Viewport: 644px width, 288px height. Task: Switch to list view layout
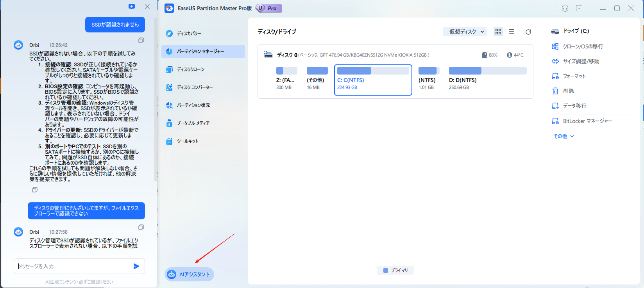pyautogui.click(x=512, y=32)
